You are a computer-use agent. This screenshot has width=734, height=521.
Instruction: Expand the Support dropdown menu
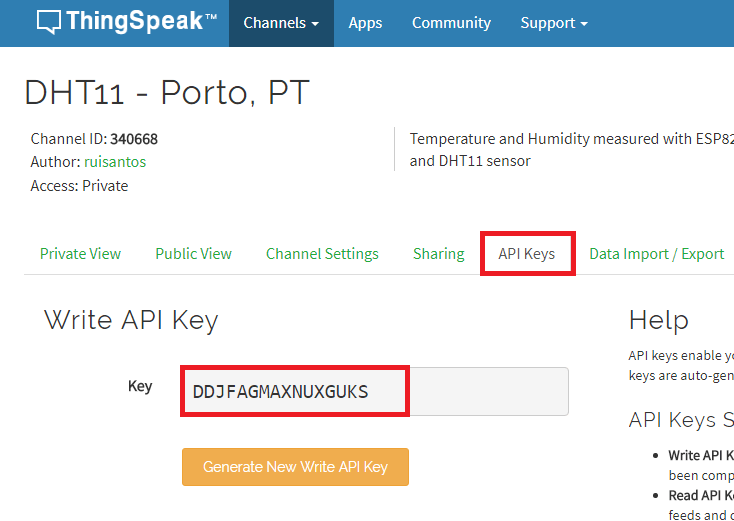click(553, 23)
